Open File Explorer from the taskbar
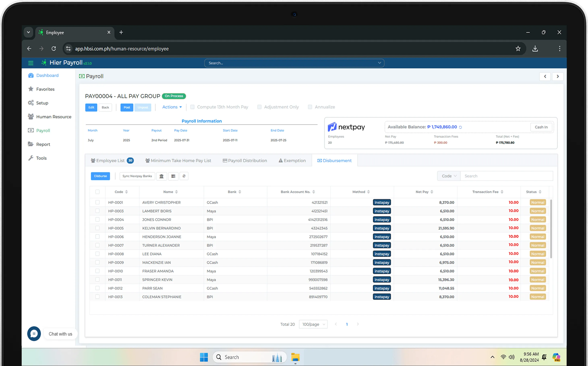Screen dimensions: 588x366 pyautogui.click(x=295, y=357)
